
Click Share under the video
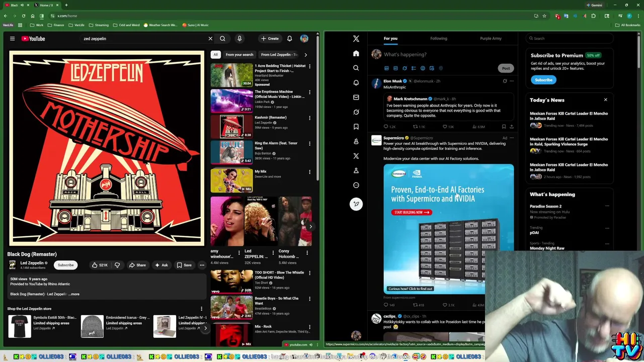pos(137,265)
